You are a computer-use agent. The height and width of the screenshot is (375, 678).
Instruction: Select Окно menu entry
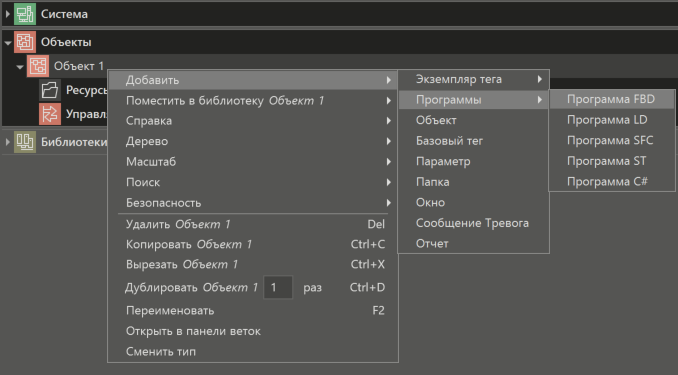[x=473, y=202]
